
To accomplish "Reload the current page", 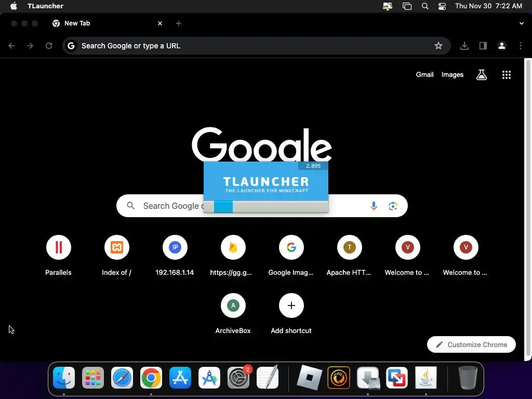I will click(49, 46).
